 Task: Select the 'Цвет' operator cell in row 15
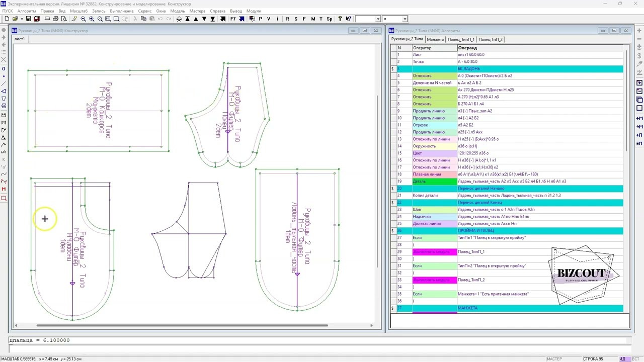tap(435, 153)
